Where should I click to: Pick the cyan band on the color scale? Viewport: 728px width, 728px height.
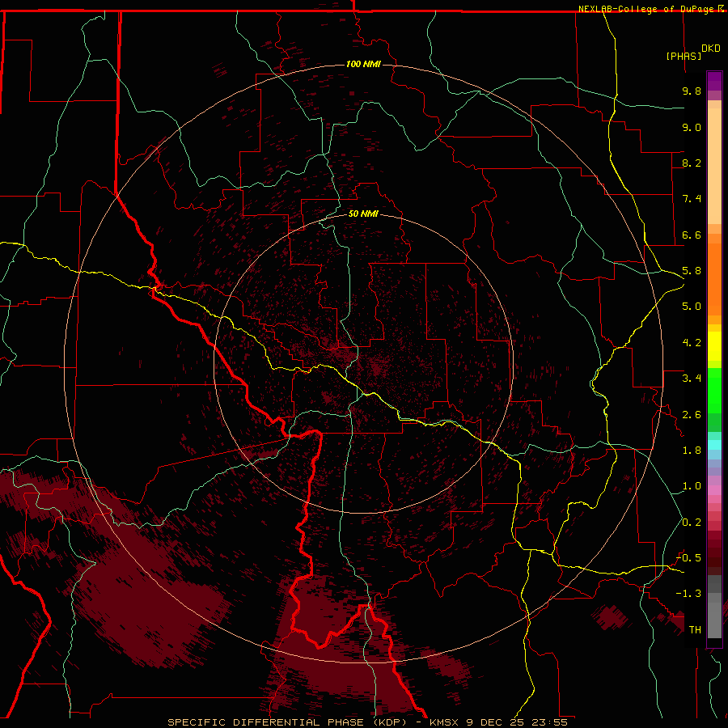pyautogui.click(x=714, y=445)
